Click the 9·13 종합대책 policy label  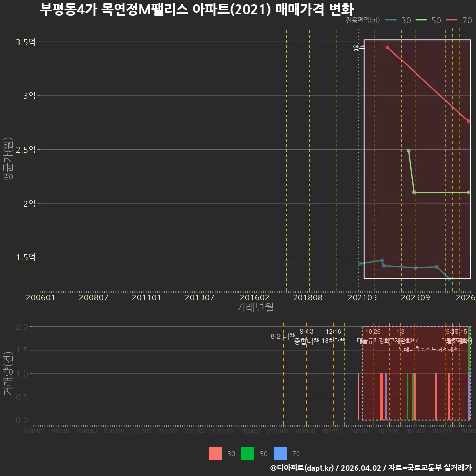click(x=307, y=336)
